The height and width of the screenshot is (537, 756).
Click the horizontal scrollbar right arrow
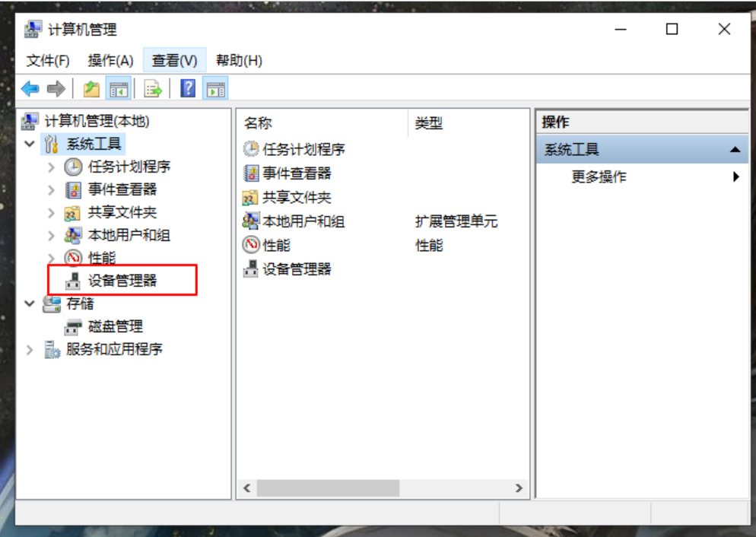(x=519, y=488)
